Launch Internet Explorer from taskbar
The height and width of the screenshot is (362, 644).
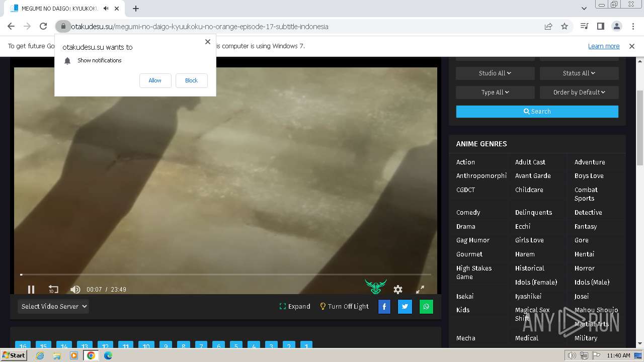pyautogui.click(x=40, y=355)
